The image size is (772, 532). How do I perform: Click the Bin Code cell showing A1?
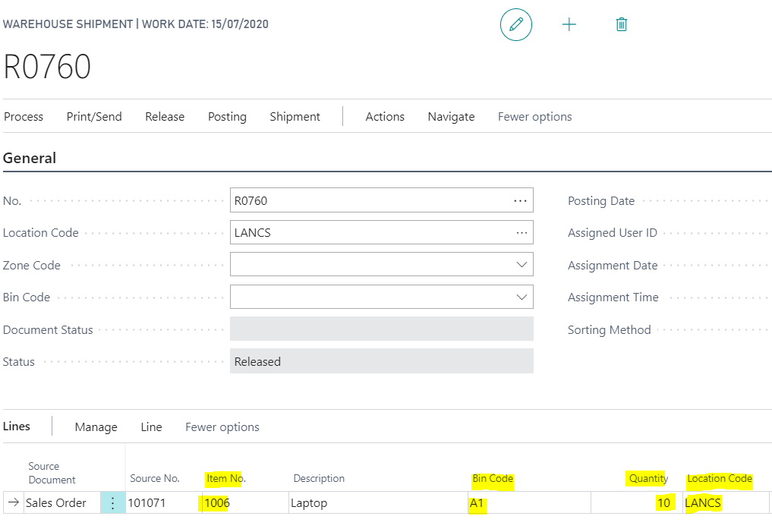pyautogui.click(x=528, y=502)
